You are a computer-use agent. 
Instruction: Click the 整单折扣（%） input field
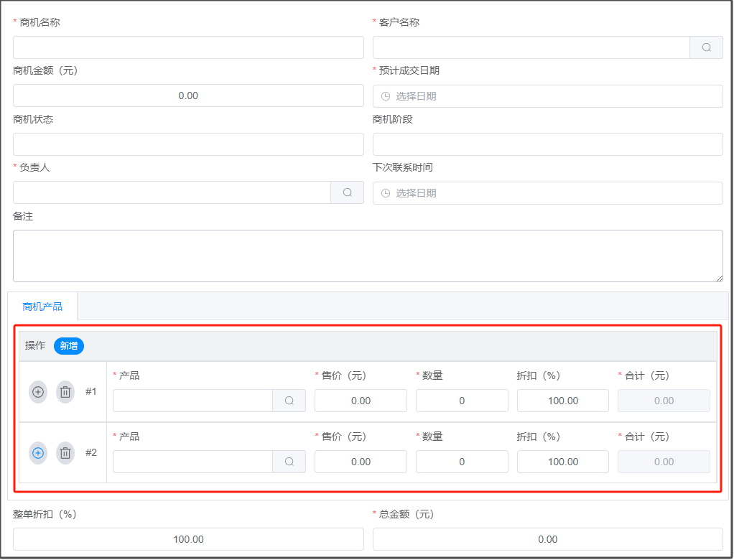click(x=188, y=539)
